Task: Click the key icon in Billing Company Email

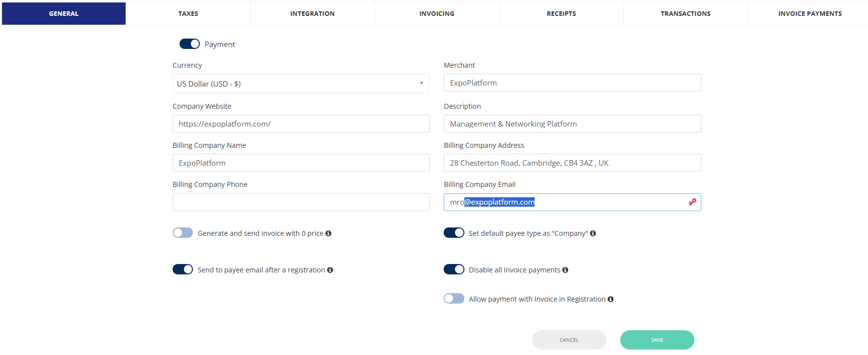Action: pos(692,202)
